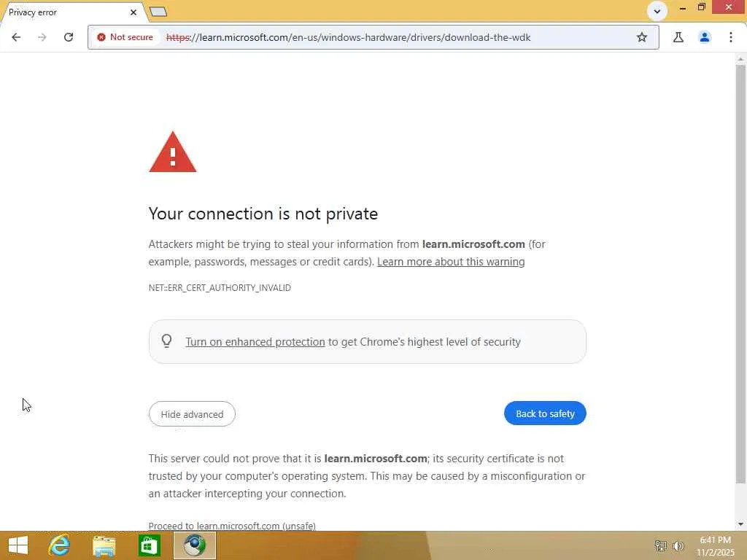Collapse details with Hide advanced
Screen dimensions: 747x560
(192, 414)
